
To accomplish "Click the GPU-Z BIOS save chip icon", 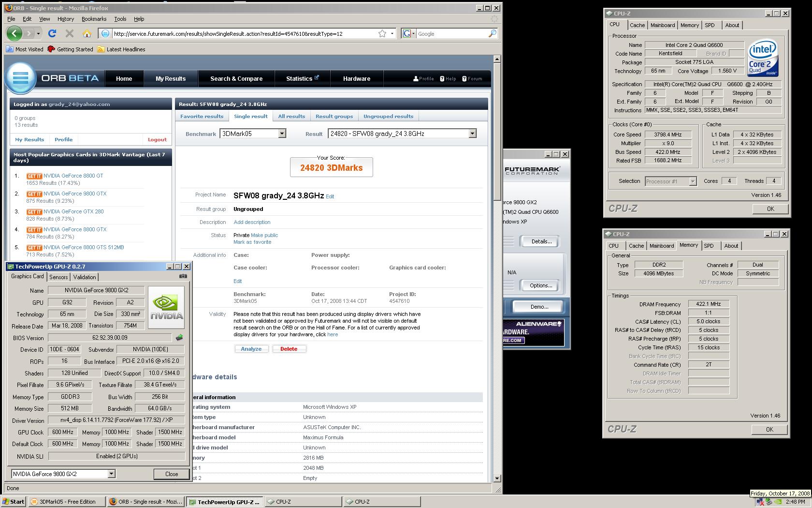I will 179,338.
